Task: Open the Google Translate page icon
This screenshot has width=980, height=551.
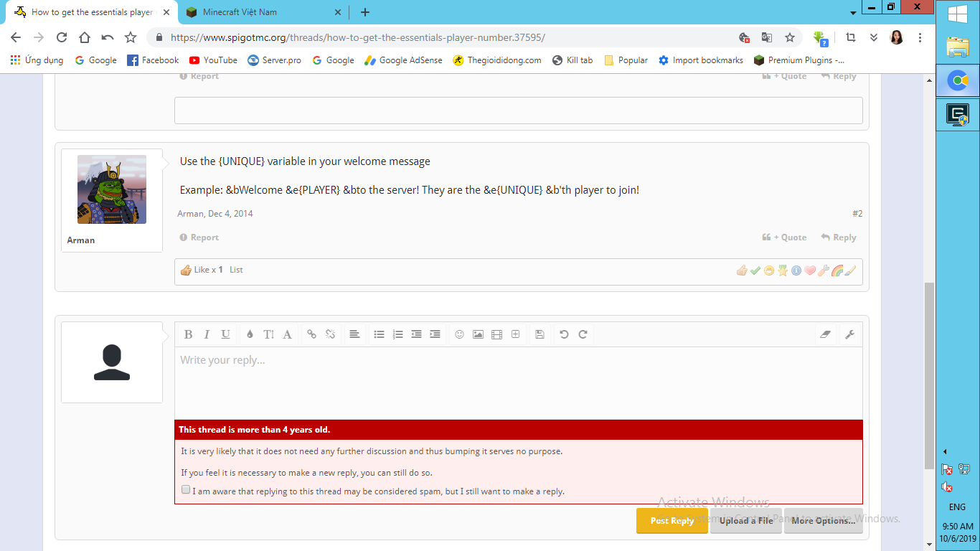Action: [x=767, y=37]
